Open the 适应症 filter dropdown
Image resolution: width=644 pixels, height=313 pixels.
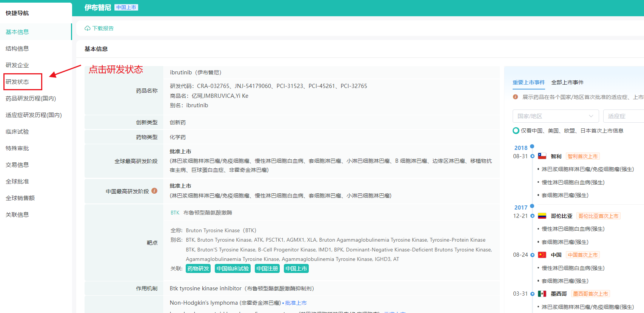pos(624,116)
